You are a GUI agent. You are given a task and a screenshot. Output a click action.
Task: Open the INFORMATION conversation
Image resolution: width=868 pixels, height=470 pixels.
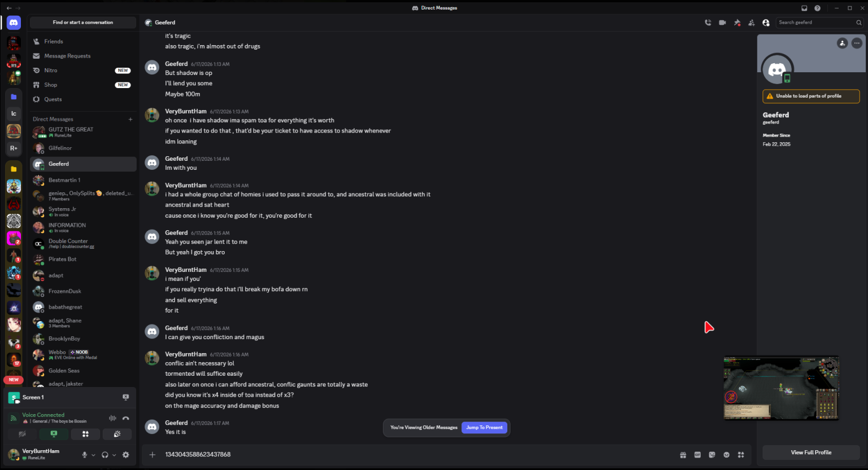(83, 227)
